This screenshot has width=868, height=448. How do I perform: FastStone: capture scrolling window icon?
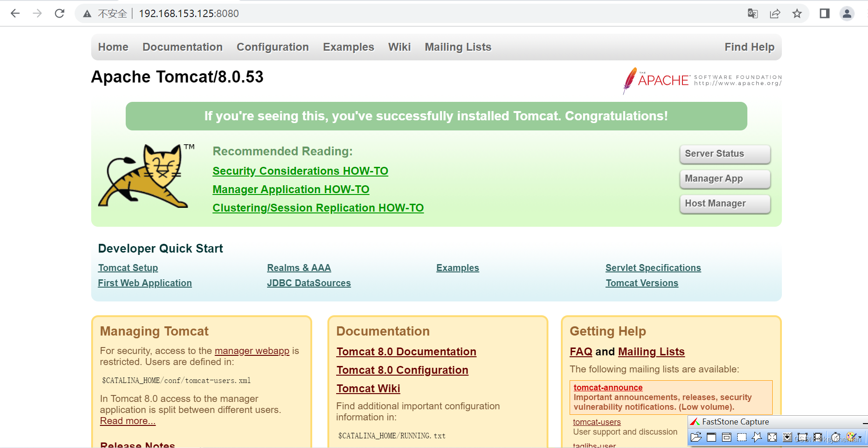coord(787,437)
